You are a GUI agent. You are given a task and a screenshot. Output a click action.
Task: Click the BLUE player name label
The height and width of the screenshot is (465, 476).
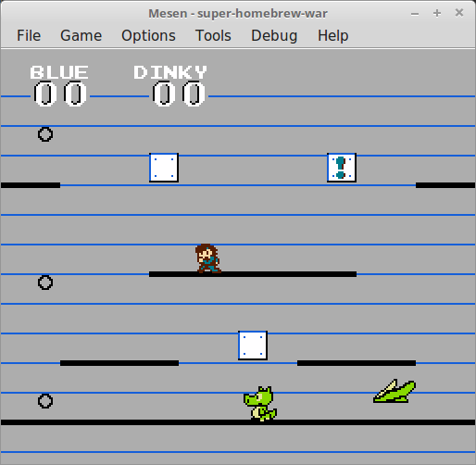tap(59, 72)
